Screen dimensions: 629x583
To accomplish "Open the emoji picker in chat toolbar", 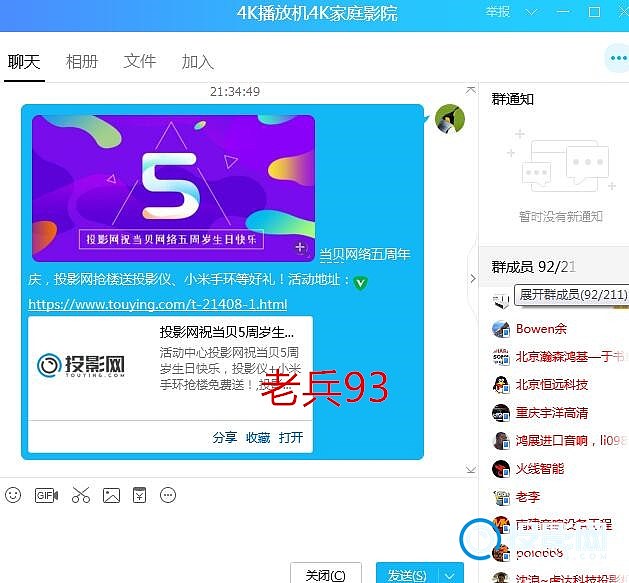I will [13, 495].
